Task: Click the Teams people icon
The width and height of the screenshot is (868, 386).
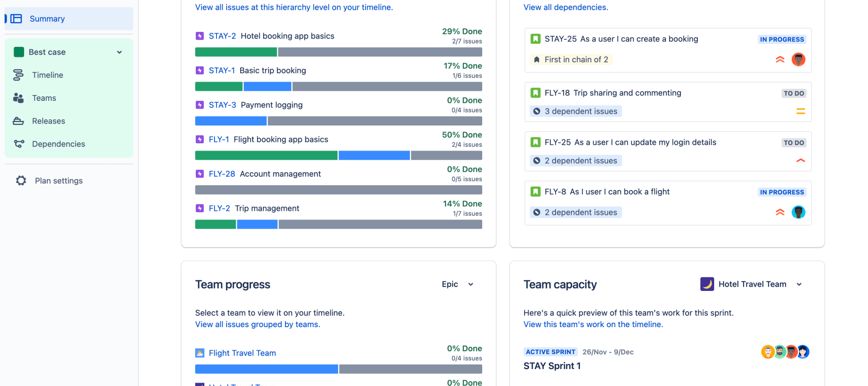Action: coord(18,98)
